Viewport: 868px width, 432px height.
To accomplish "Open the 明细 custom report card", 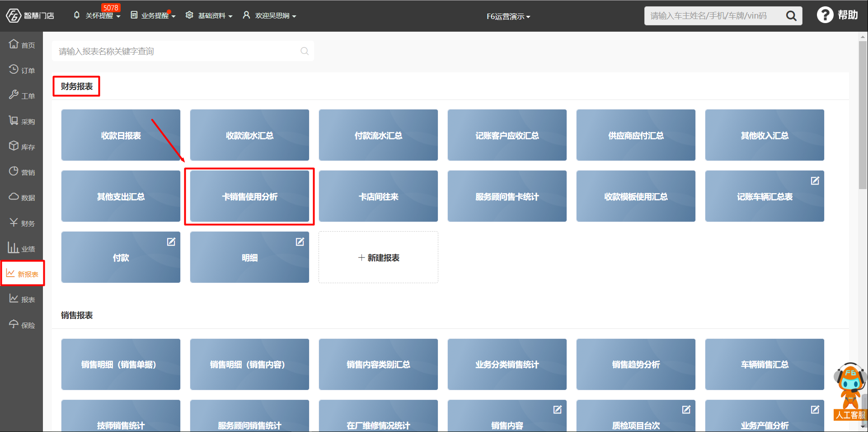I will [249, 257].
